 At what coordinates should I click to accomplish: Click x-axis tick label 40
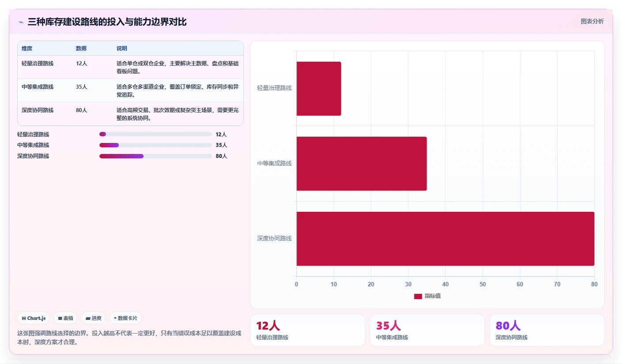pyautogui.click(x=445, y=285)
